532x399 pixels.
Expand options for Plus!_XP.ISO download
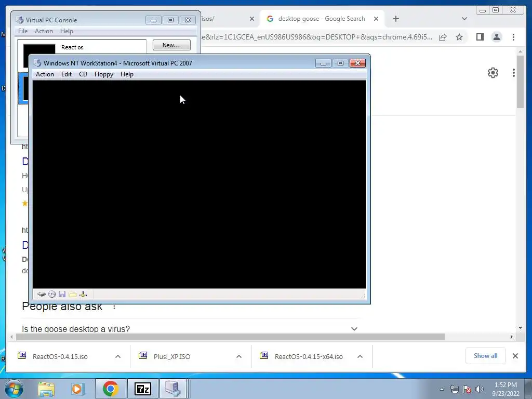239,356
